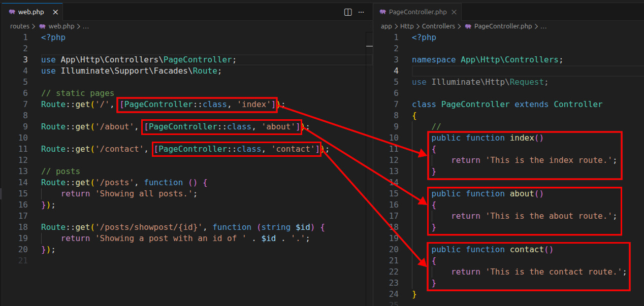Viewport: 644px width, 306px height.
Task: Activate the PageController.php tab
Action: point(417,12)
